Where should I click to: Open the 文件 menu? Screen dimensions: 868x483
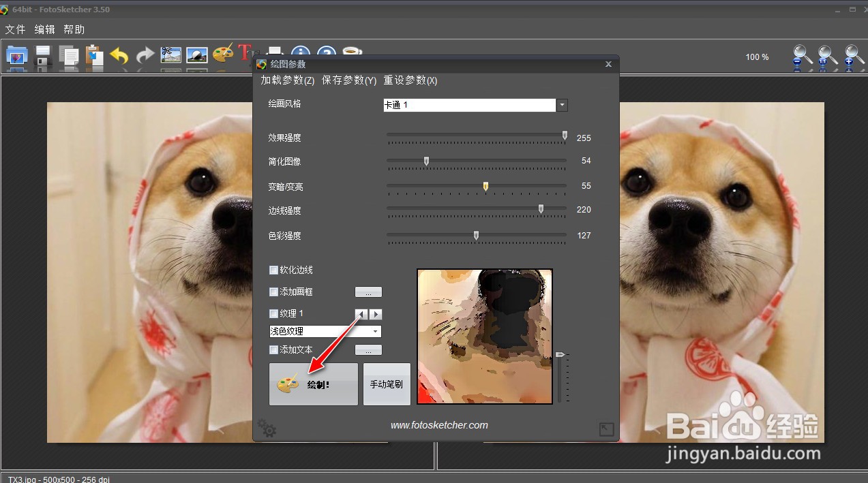click(x=15, y=29)
